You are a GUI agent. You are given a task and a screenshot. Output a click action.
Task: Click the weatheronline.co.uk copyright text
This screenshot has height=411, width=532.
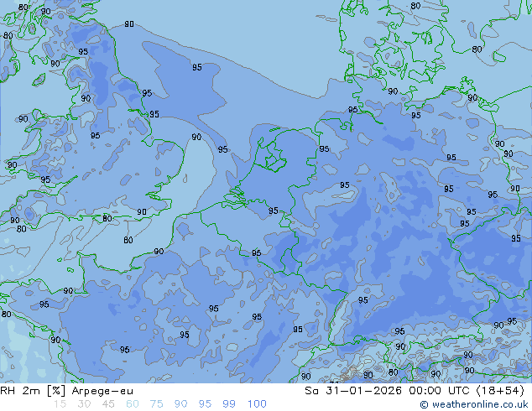point(474,404)
